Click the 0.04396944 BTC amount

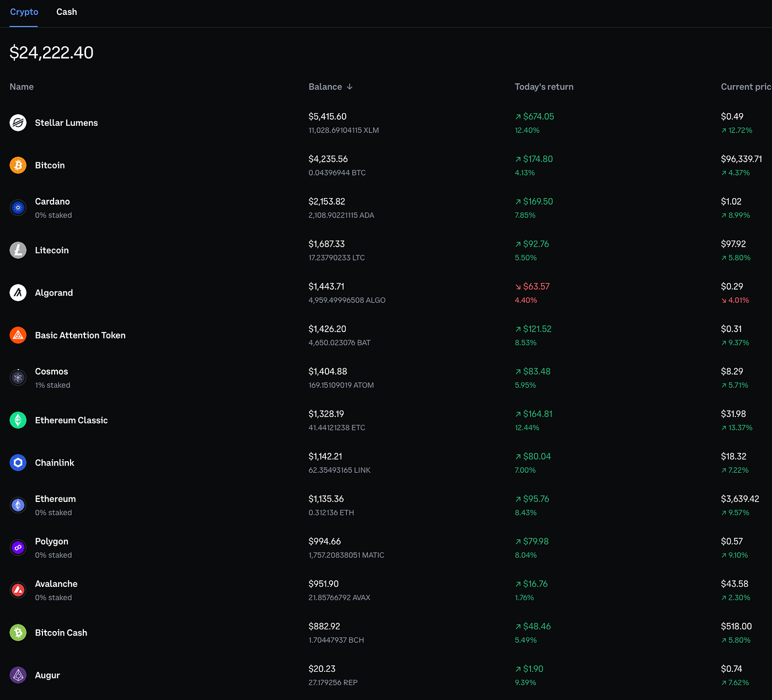[337, 173]
